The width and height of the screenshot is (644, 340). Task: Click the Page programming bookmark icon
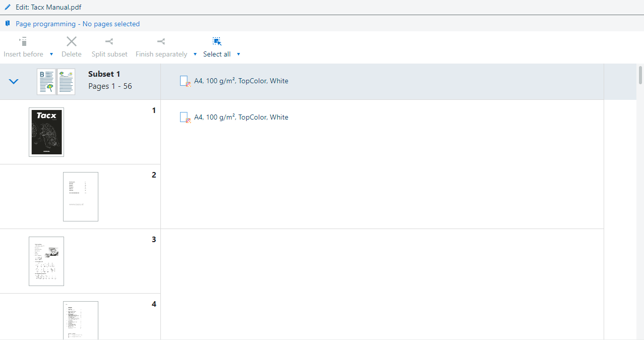[x=8, y=23]
